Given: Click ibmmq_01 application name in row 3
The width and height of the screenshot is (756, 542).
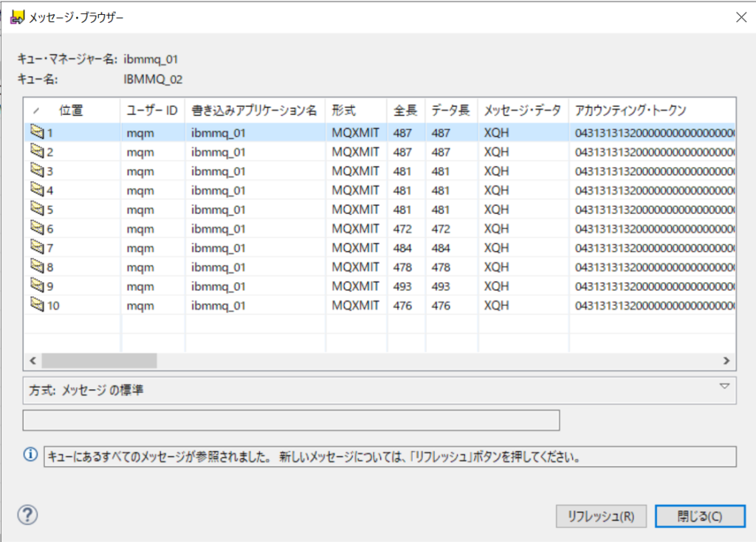Looking at the screenshot, I should (x=219, y=171).
